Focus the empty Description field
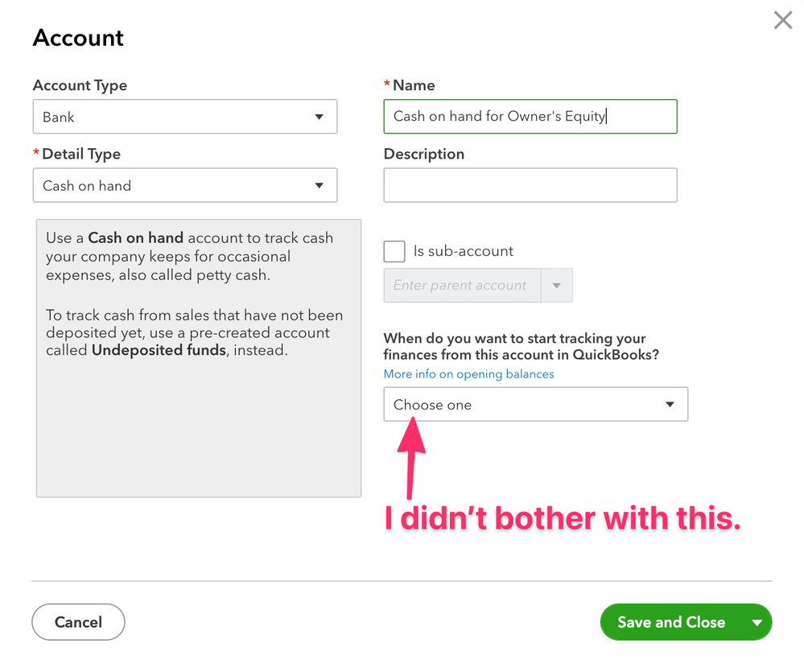The image size is (804, 672). (530, 185)
